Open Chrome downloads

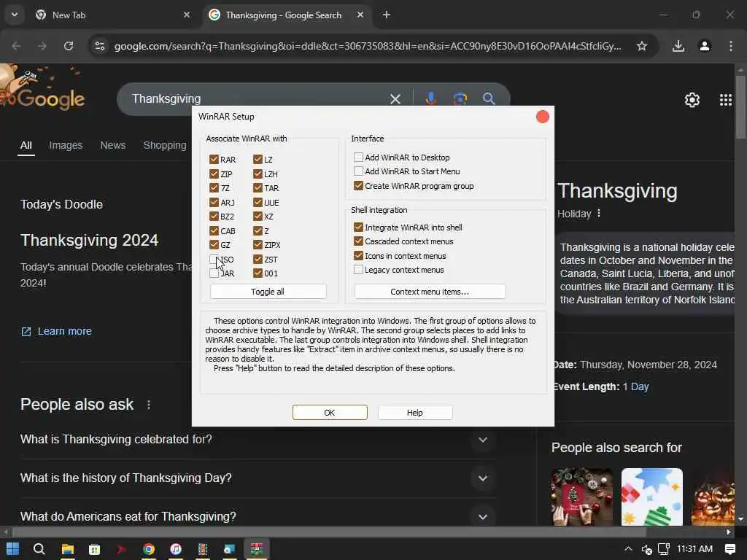tap(678, 46)
